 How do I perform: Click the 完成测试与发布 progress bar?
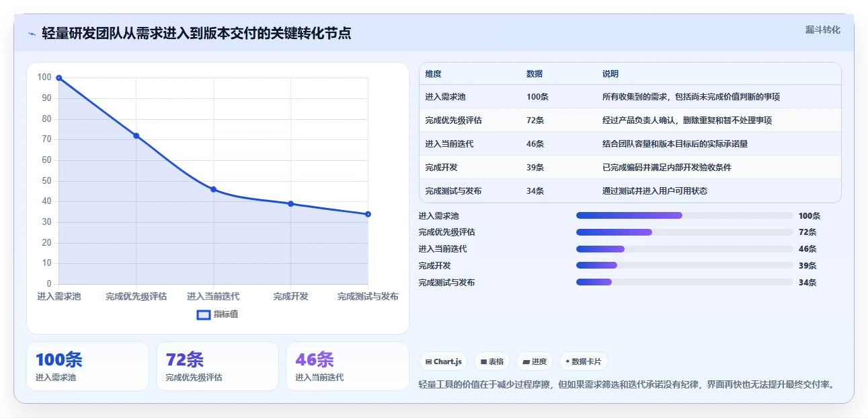[684, 283]
